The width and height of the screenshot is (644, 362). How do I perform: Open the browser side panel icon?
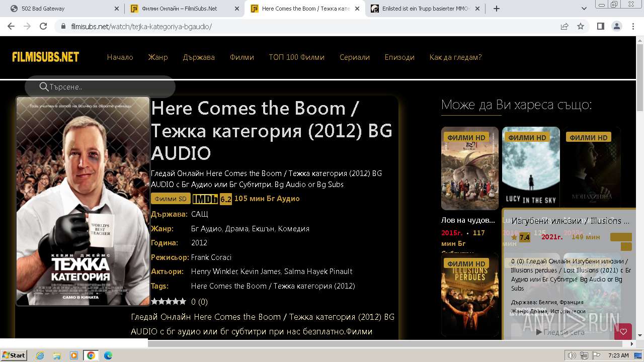(x=600, y=26)
